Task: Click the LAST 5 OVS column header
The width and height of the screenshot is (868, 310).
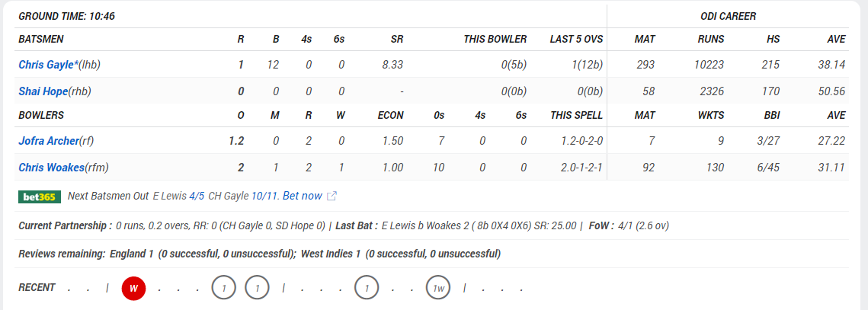Action: (x=576, y=40)
